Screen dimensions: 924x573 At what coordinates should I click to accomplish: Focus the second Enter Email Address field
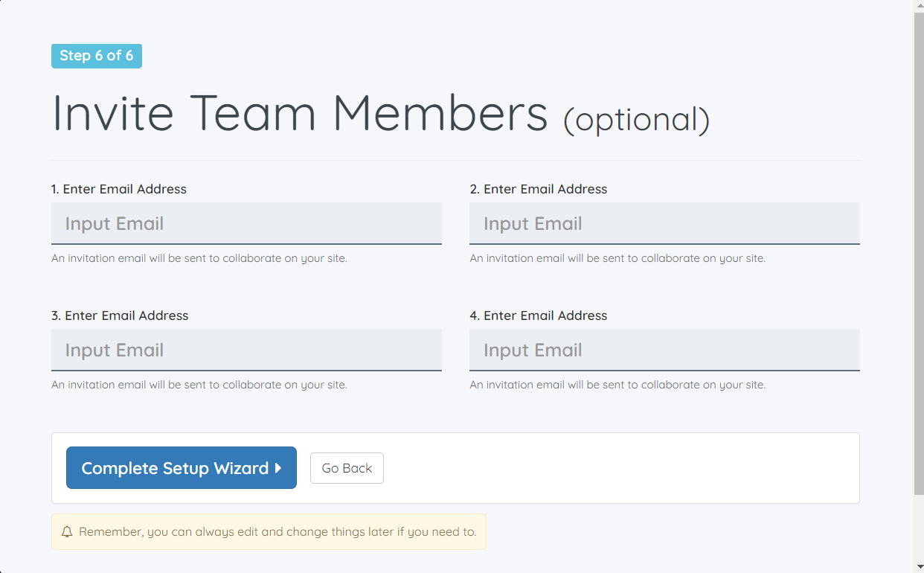coord(664,223)
